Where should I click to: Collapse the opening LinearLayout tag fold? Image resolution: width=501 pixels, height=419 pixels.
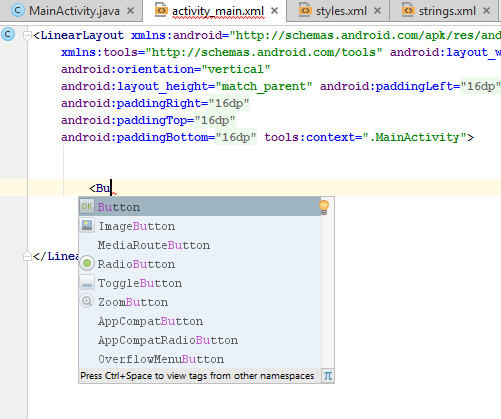27,35
